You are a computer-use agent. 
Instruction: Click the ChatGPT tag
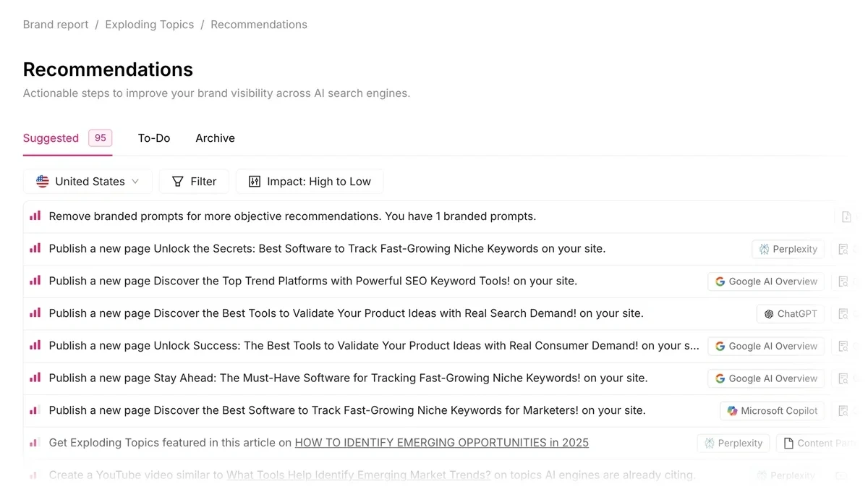click(791, 314)
